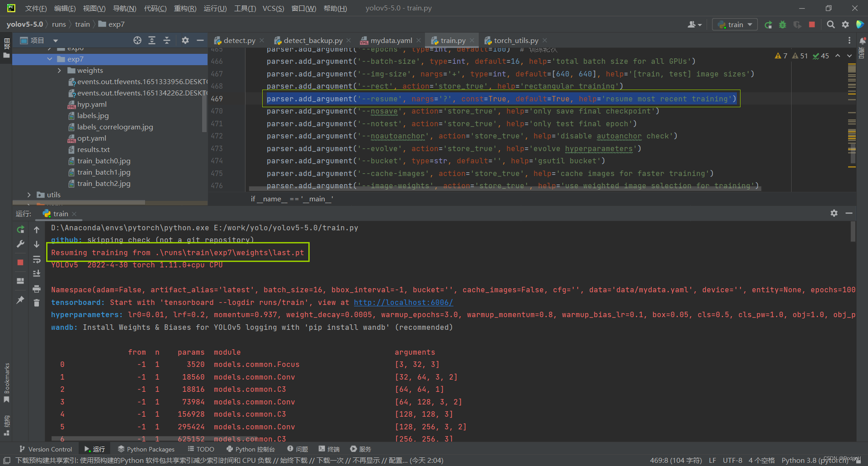This screenshot has height=466, width=868.
Task: Open train run configuration dropdown
Action: 735,24
